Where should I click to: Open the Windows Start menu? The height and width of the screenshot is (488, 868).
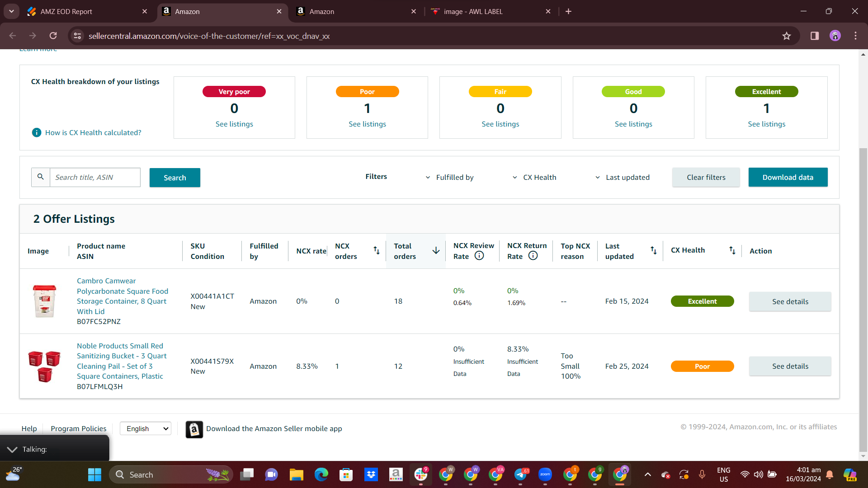94,474
